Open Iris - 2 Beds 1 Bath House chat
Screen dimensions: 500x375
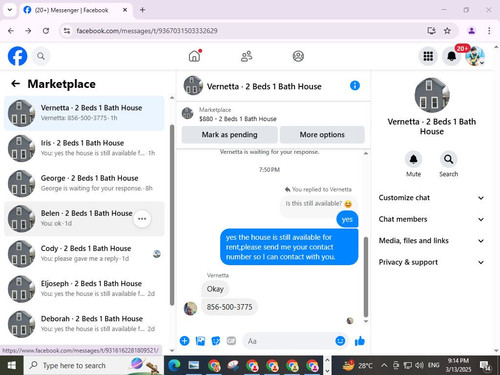[x=84, y=148]
